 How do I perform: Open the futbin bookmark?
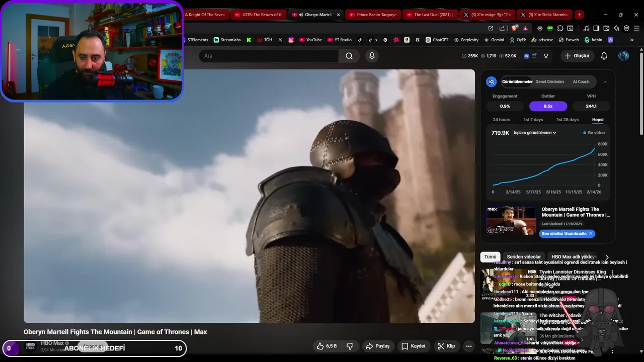click(x=593, y=40)
